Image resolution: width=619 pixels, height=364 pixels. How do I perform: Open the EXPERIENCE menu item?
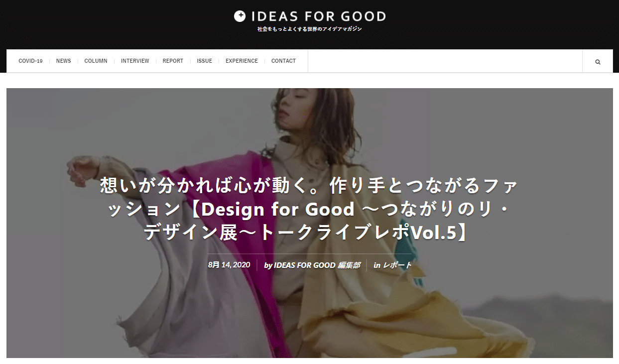pos(242,61)
